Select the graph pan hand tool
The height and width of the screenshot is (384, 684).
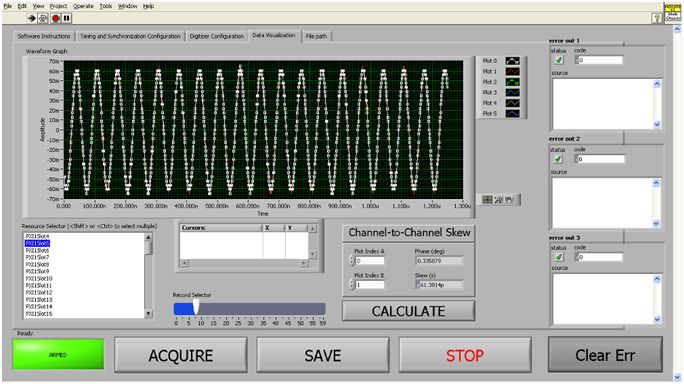coord(509,200)
